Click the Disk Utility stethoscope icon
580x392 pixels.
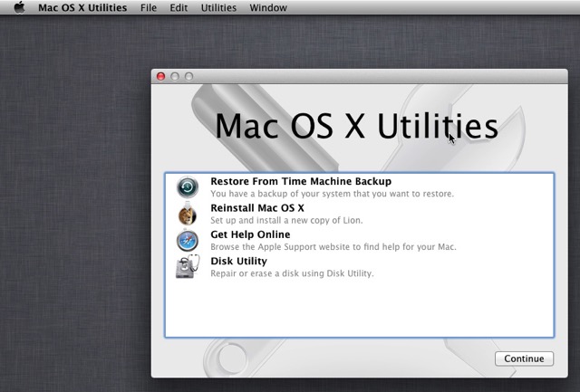point(188,267)
